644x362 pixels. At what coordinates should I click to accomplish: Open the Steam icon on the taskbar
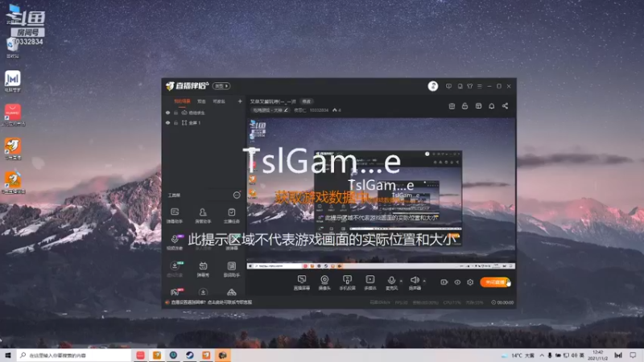point(190,355)
